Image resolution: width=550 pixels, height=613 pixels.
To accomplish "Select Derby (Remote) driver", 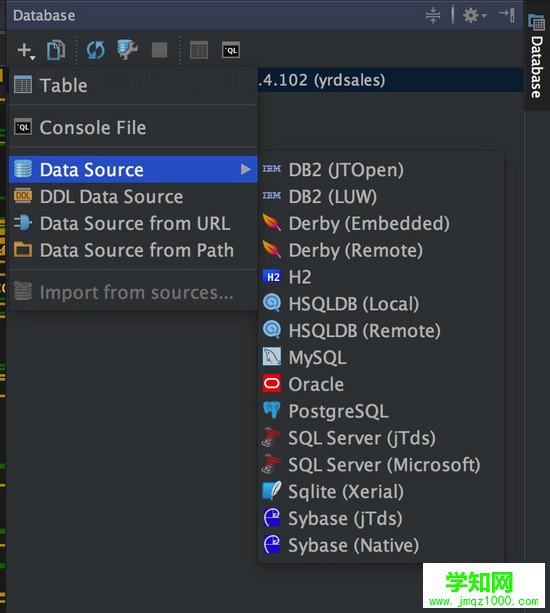I will [381, 250].
